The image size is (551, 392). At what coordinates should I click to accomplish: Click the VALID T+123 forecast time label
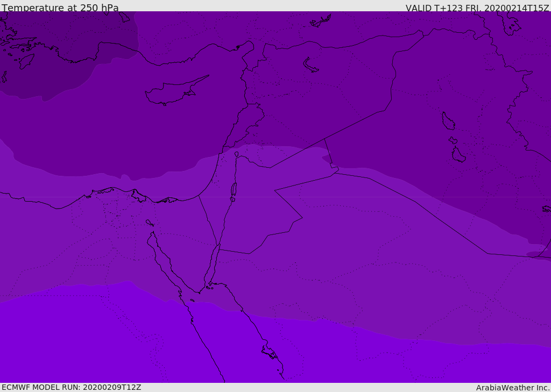477,8
